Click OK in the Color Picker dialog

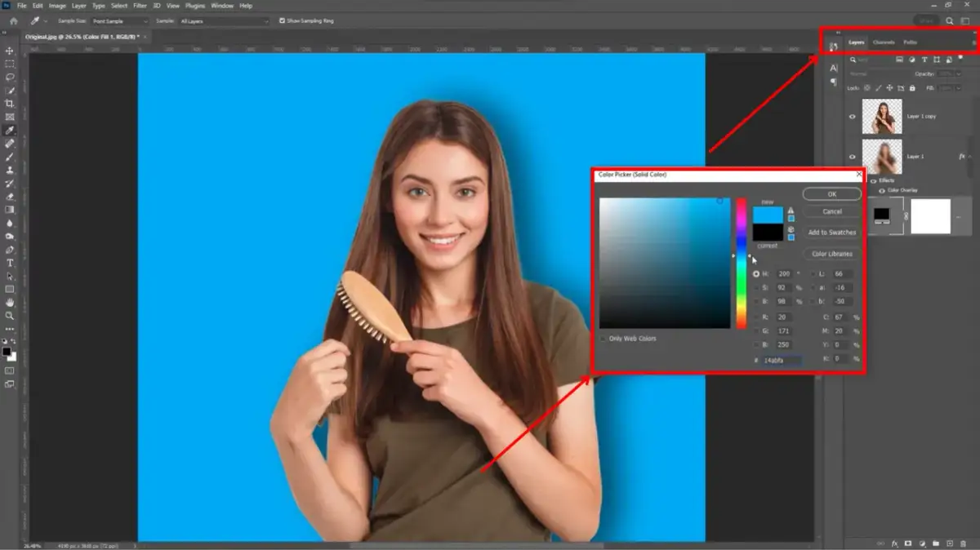pyautogui.click(x=831, y=193)
